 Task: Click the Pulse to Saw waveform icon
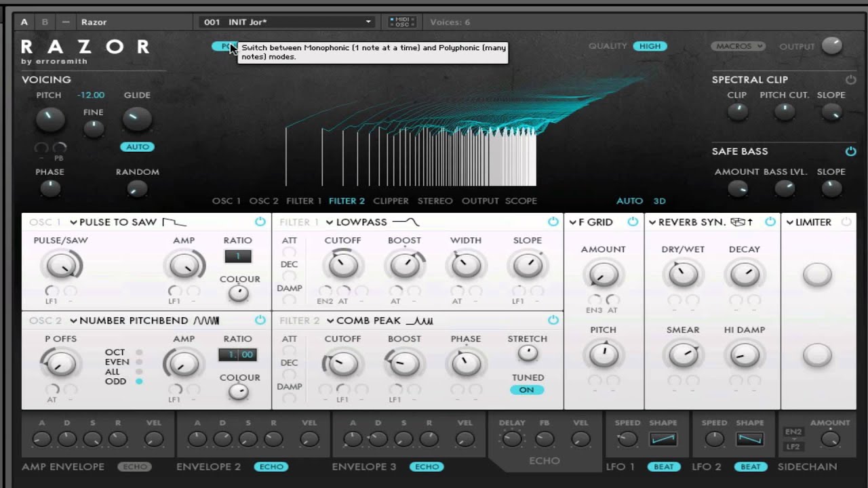[174, 222]
